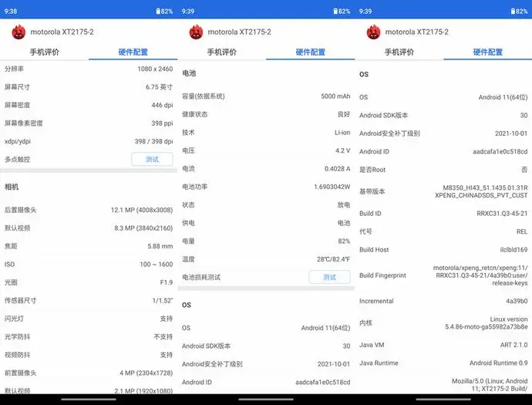Tap the navigation gesture bar on the right screen

[x=443, y=400]
